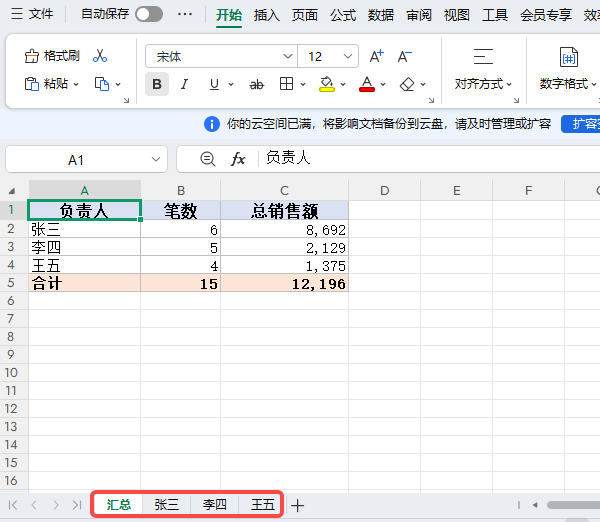Go to last sheet navigation arrow

coord(77,505)
